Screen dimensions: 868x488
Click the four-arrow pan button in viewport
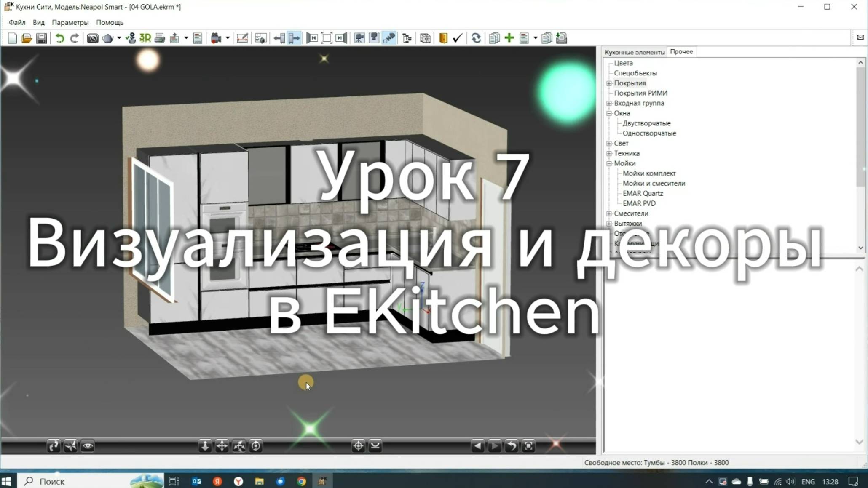point(222,446)
